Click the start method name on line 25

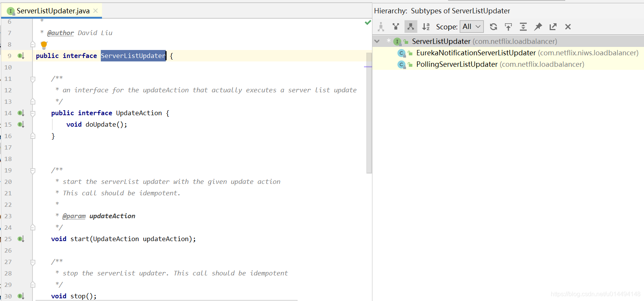coord(80,239)
